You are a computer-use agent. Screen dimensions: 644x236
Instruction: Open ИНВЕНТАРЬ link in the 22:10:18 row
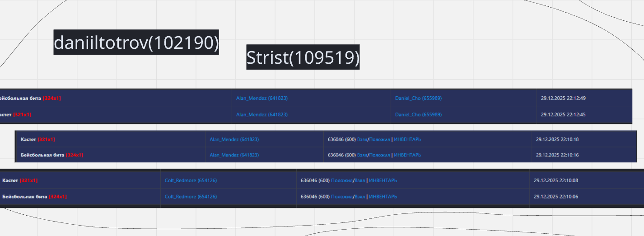(x=407, y=139)
